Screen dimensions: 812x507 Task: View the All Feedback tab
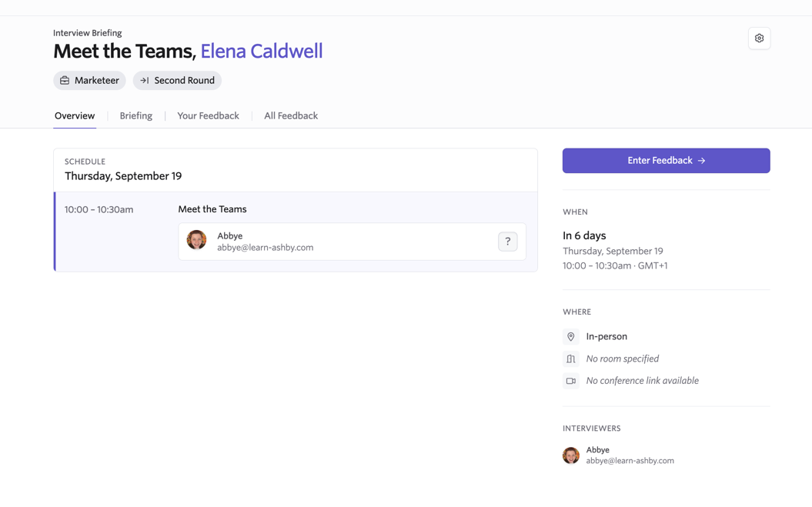[x=291, y=116]
